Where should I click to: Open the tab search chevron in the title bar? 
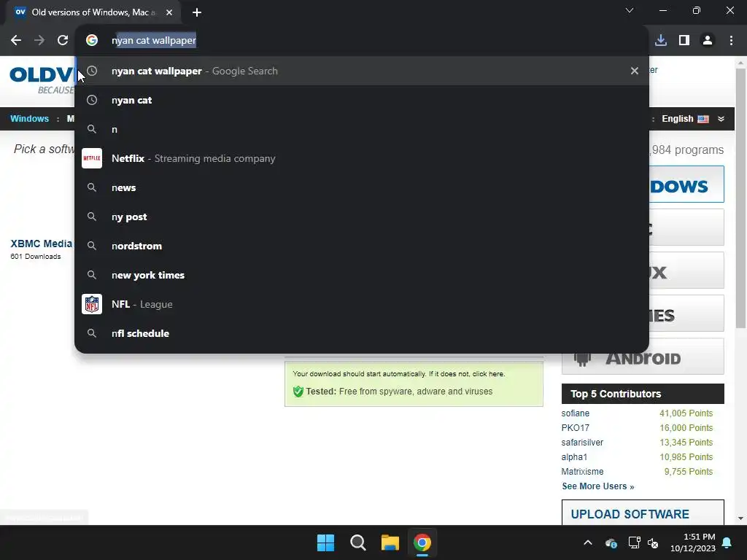630,10
